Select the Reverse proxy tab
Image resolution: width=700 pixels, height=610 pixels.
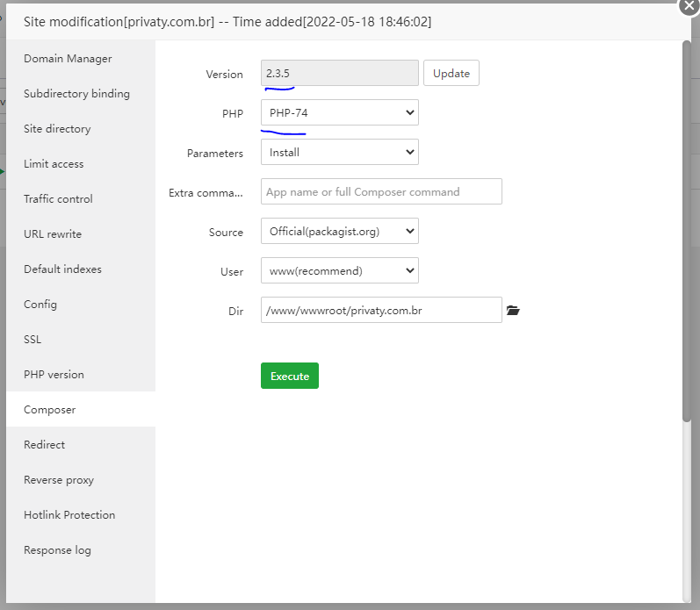tap(59, 480)
